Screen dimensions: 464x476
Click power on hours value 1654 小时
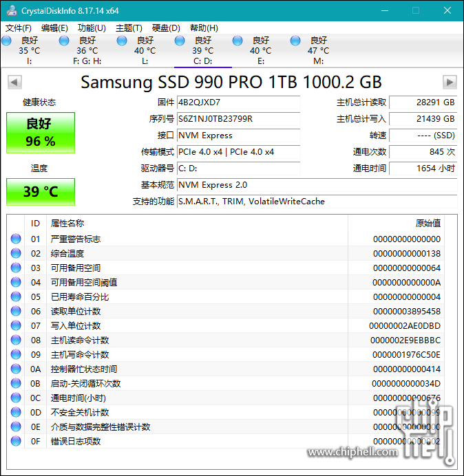click(423, 168)
